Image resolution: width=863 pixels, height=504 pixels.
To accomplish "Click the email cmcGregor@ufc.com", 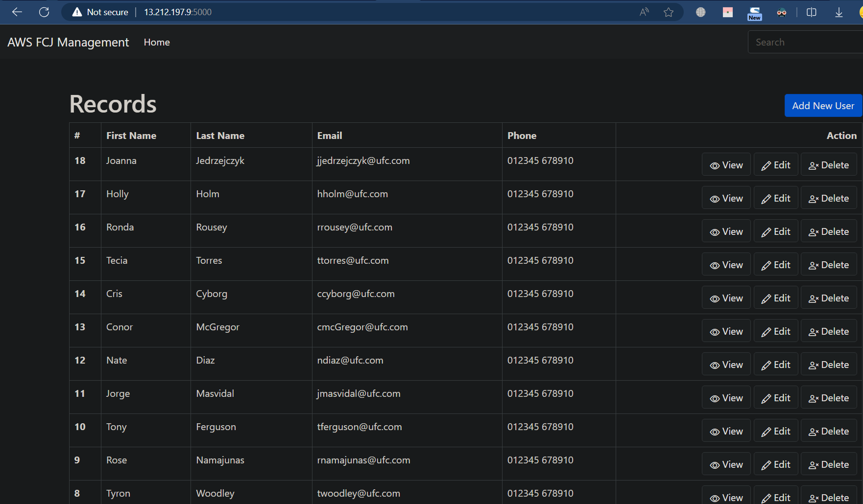I will pos(362,327).
